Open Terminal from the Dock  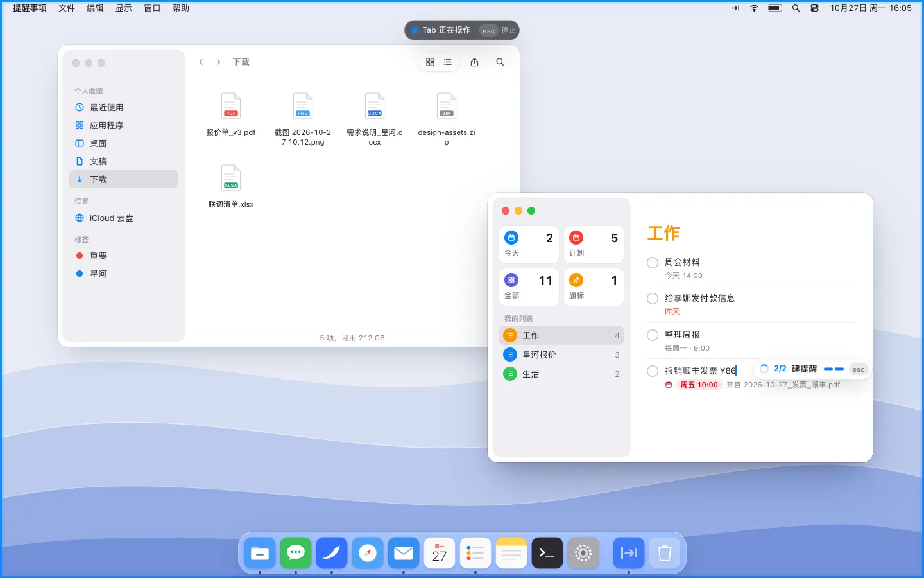pos(547,553)
